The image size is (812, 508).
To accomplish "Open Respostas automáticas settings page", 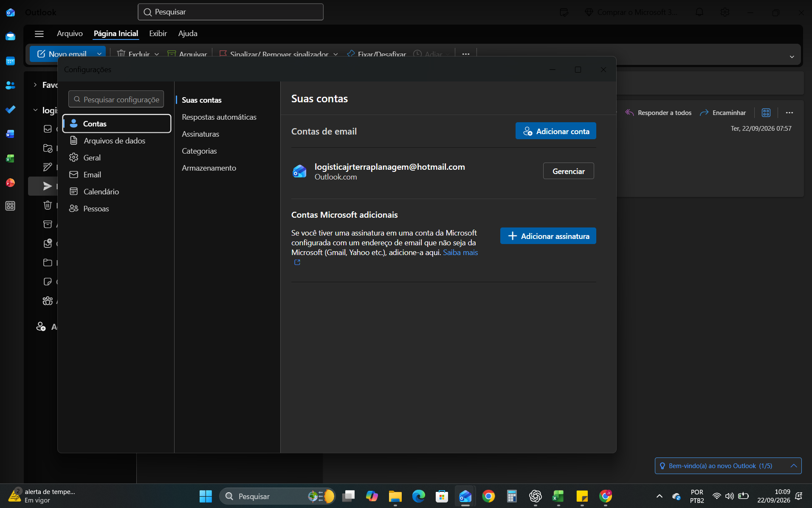I will 219,117.
